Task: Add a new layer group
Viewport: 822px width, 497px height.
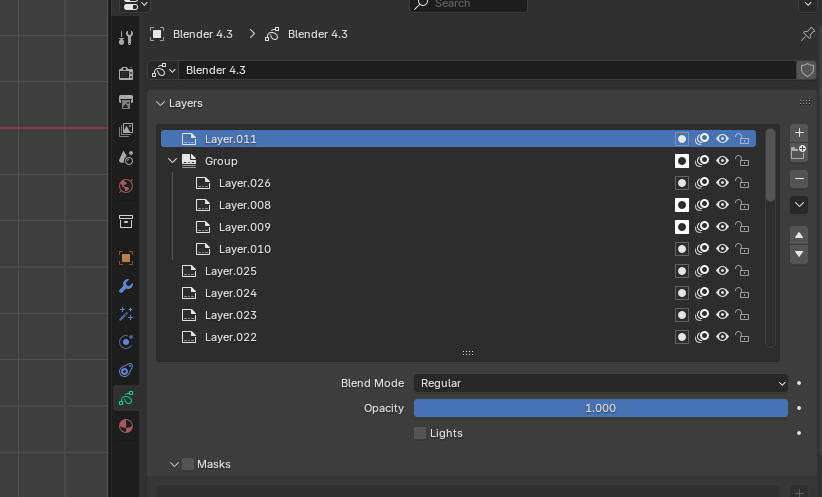Action: [799, 152]
